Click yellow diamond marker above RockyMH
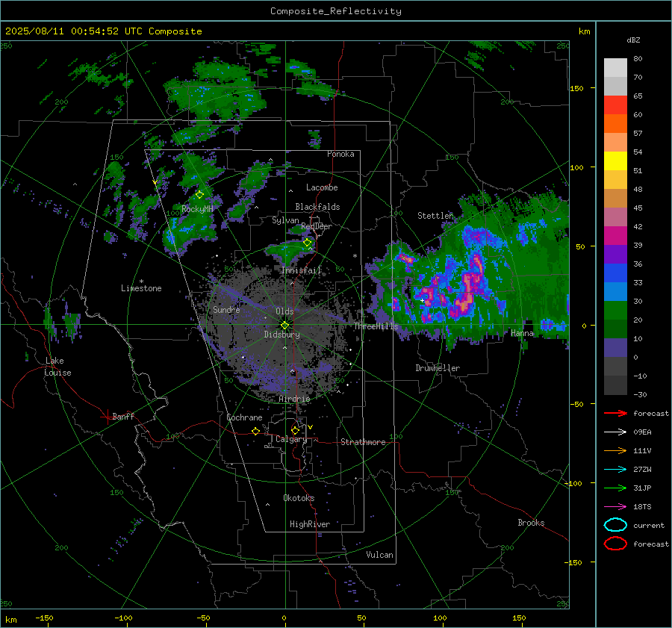The width and height of the screenshot is (672, 628). 199,195
